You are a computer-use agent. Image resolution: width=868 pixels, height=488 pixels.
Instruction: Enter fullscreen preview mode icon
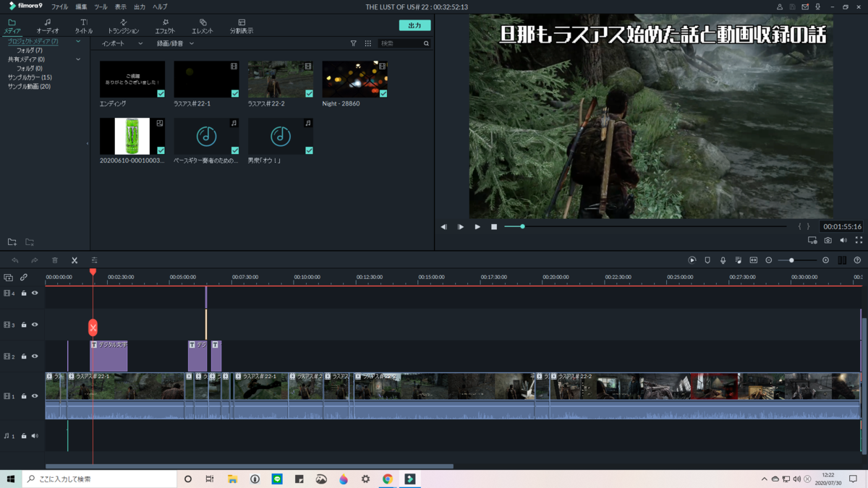859,240
